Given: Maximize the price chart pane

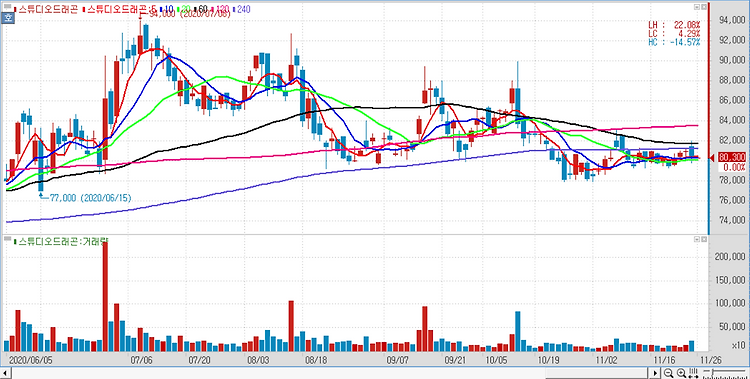Looking at the screenshot, I should [x=696, y=7].
